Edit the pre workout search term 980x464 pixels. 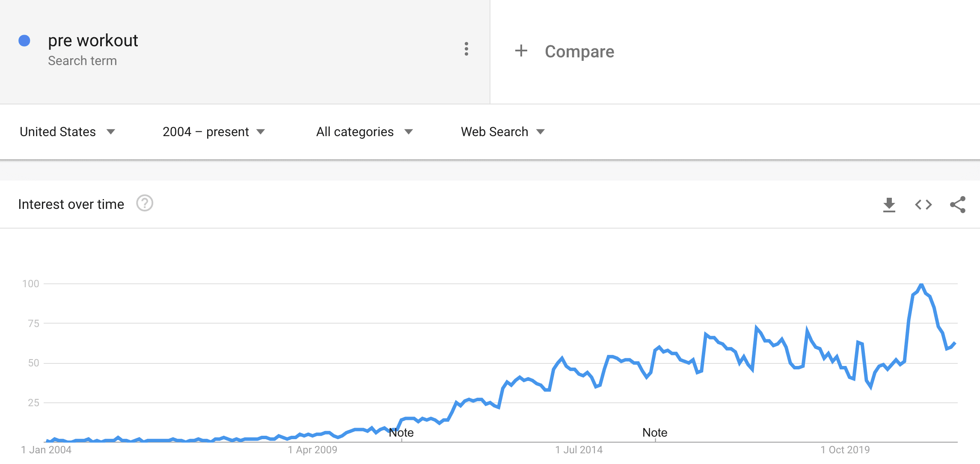(93, 41)
